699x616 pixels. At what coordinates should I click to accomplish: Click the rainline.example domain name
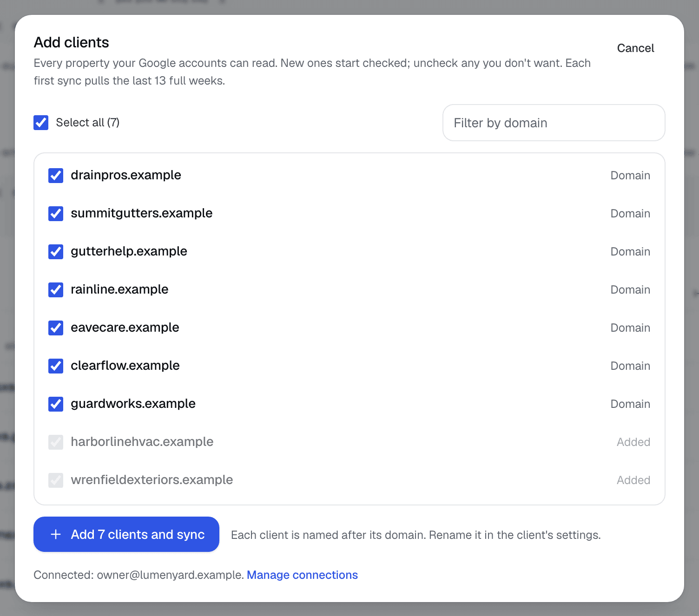(119, 289)
